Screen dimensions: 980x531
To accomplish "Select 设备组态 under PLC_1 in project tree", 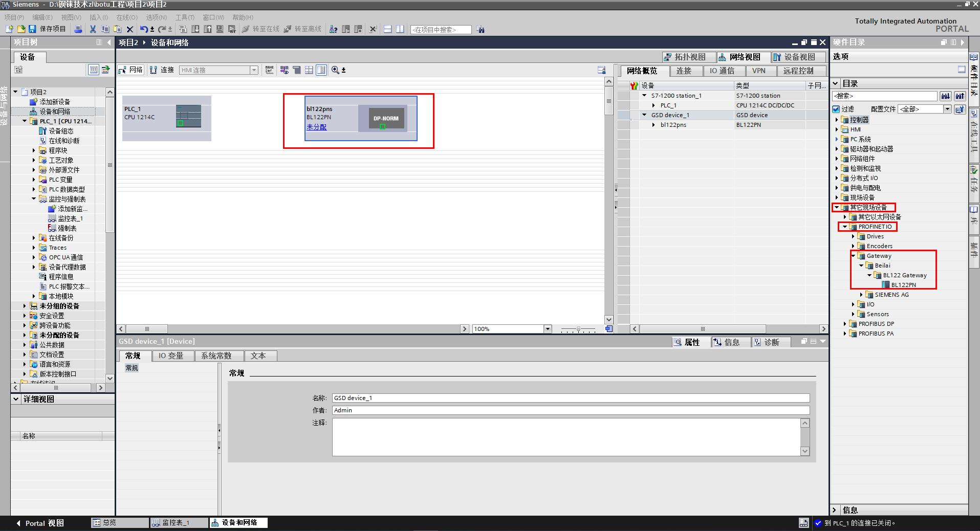I will [60, 131].
